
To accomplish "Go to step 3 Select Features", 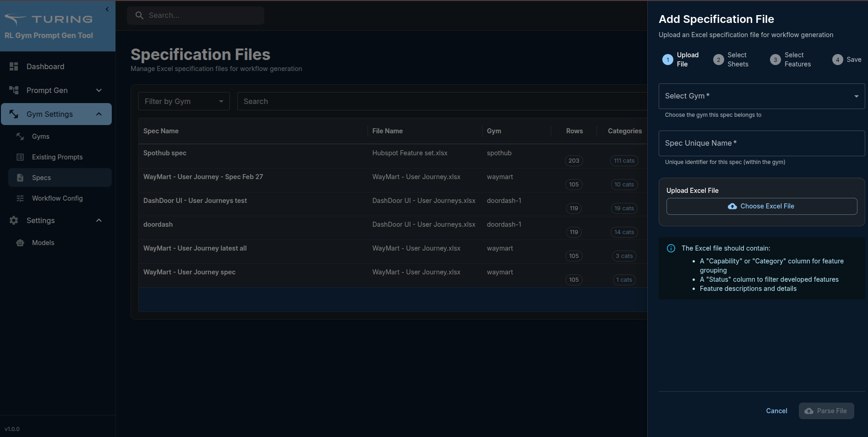I will tap(791, 60).
